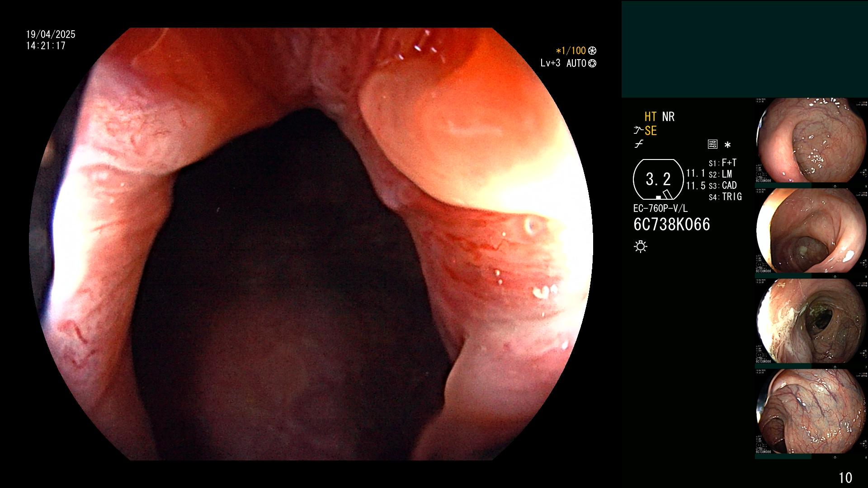The height and width of the screenshot is (488, 868).
Task: Open the first captured thumbnail at top
Action: tap(811, 140)
